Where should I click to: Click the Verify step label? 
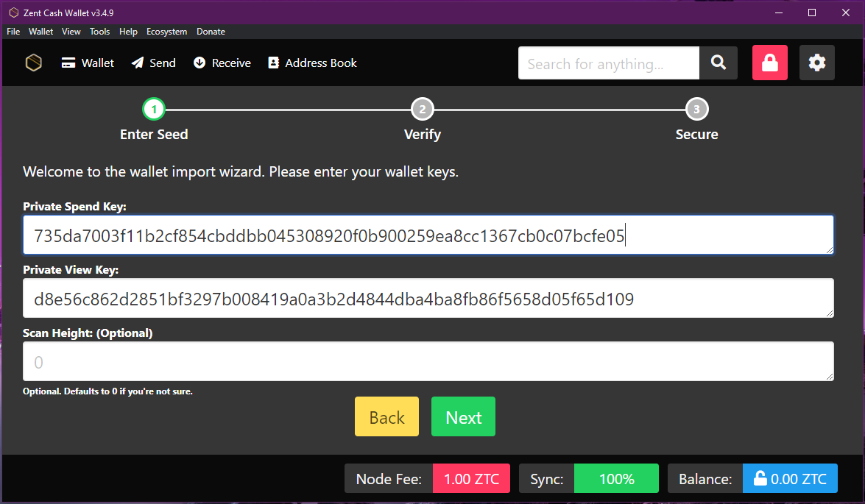[x=423, y=134]
